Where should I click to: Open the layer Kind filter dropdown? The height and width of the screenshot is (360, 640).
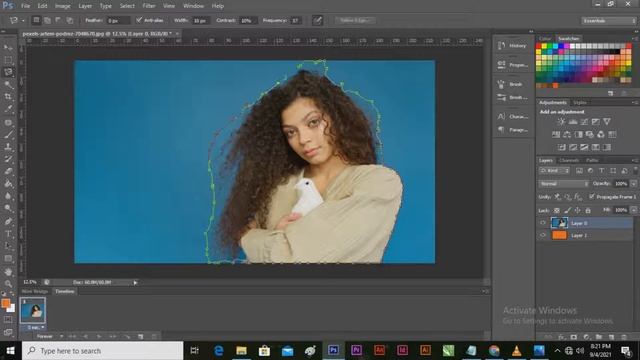(554, 171)
